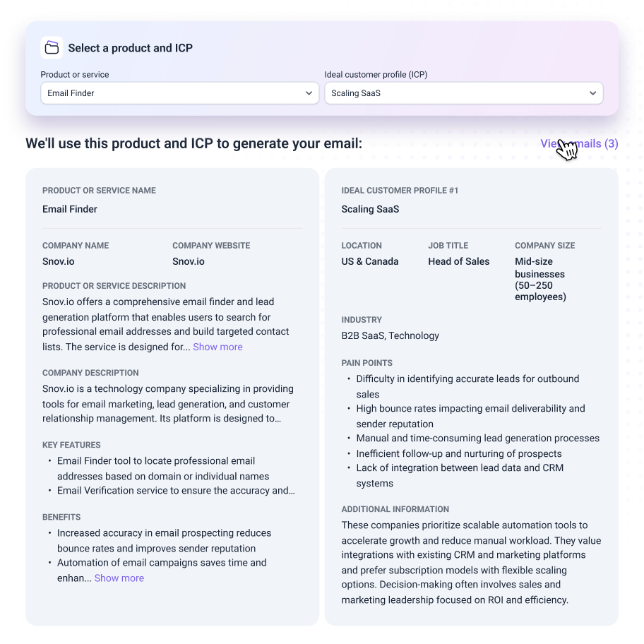Click the Head of Sales job title
This screenshot has height=644, width=644.
[x=459, y=261]
